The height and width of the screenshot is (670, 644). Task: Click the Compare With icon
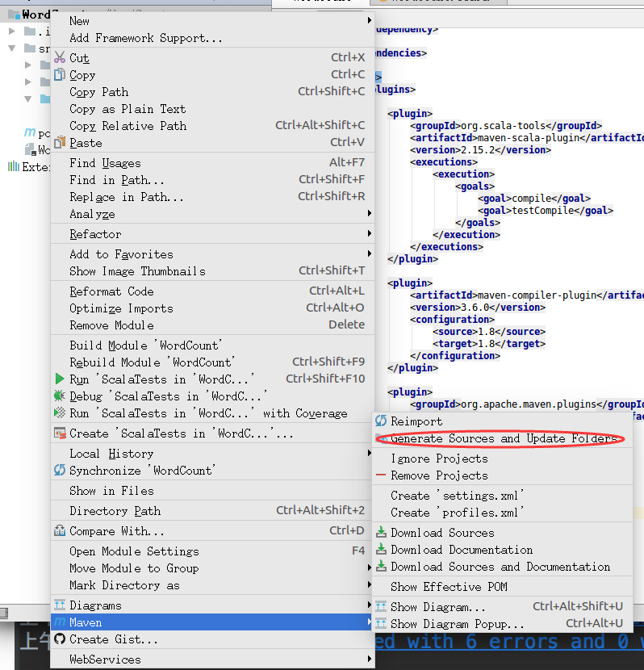pyautogui.click(x=60, y=530)
